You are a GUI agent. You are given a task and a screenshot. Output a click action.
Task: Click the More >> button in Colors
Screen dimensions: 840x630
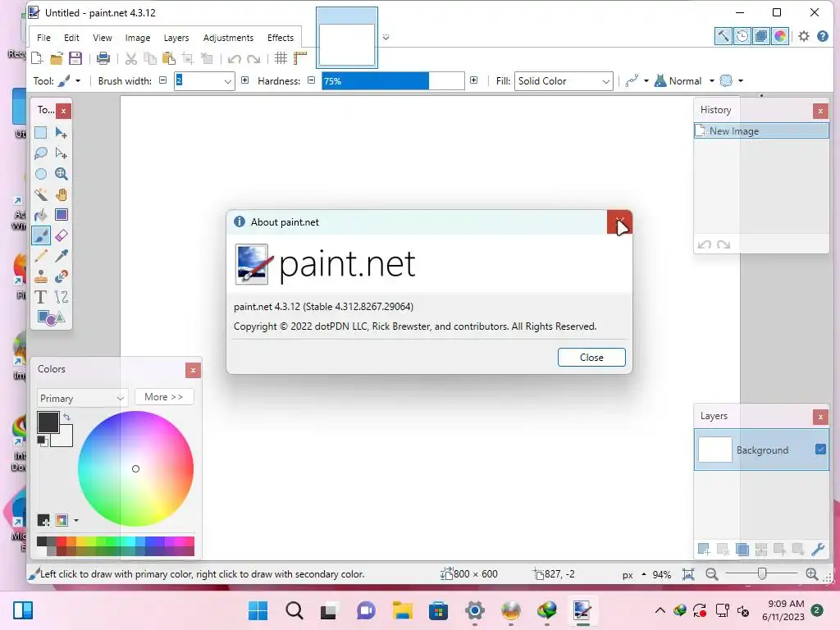pyautogui.click(x=163, y=397)
